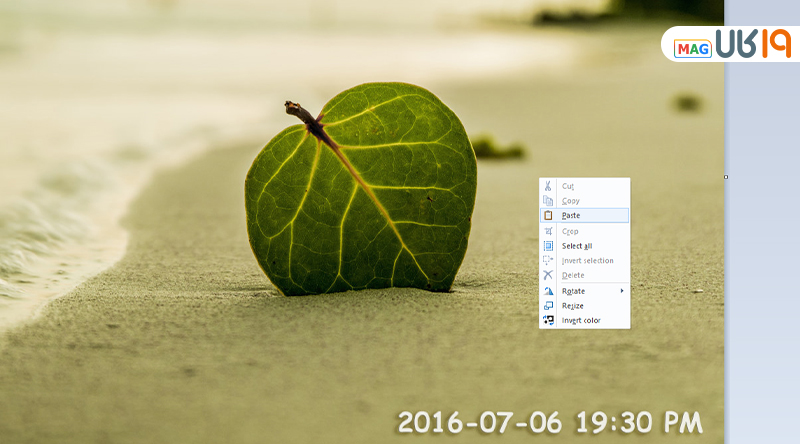Viewport: 800px width, 444px height.
Task: Click the Crop tool icon
Action: click(547, 231)
